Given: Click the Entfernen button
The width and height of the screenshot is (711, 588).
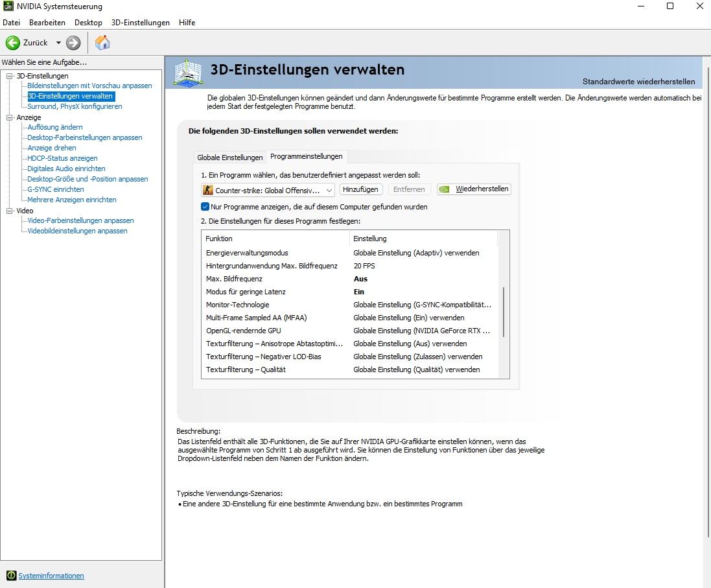Looking at the screenshot, I should coord(409,189).
